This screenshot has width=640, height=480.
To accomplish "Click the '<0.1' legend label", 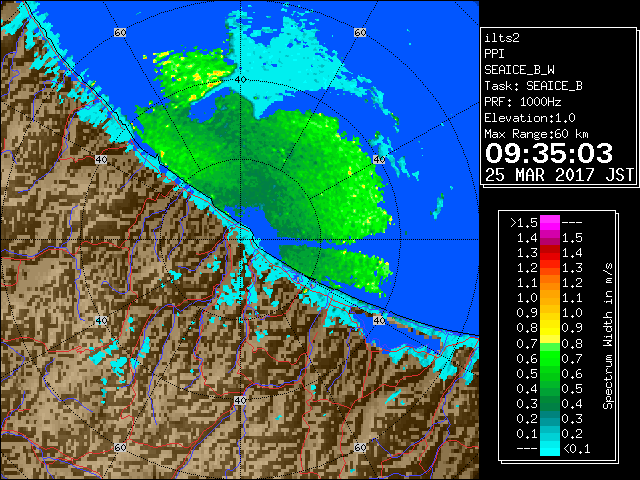I will coord(576,449).
